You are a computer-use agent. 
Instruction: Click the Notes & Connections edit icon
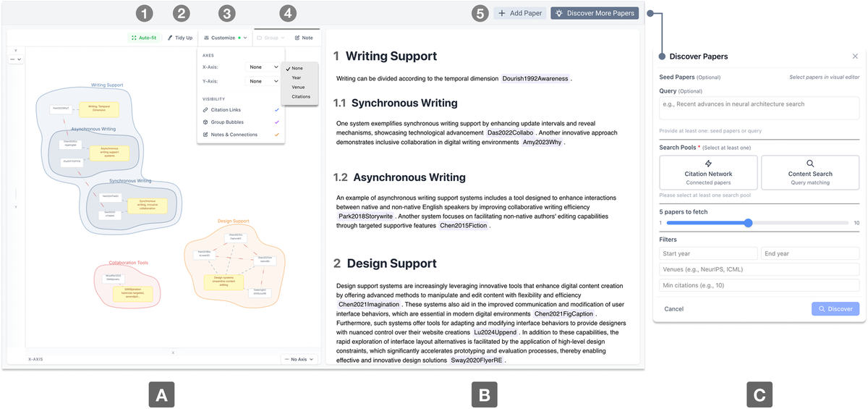click(x=205, y=135)
